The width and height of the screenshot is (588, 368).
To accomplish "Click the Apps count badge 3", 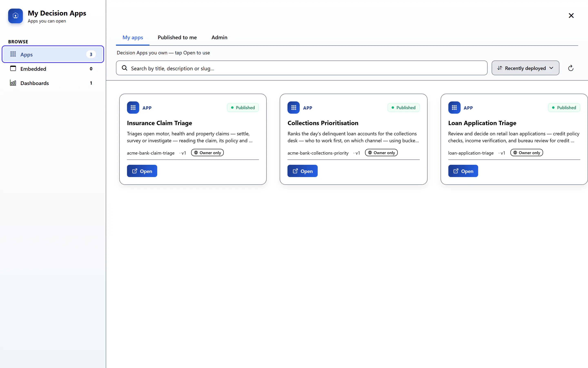I will [91, 54].
